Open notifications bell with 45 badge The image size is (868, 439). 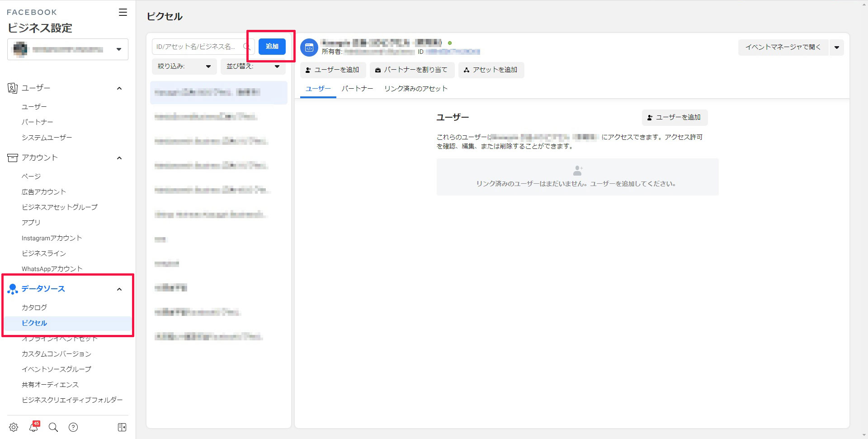34,427
